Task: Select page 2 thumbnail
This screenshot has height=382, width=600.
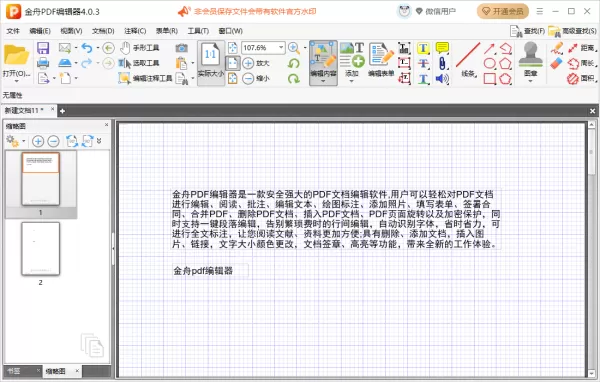Action: tap(41, 249)
